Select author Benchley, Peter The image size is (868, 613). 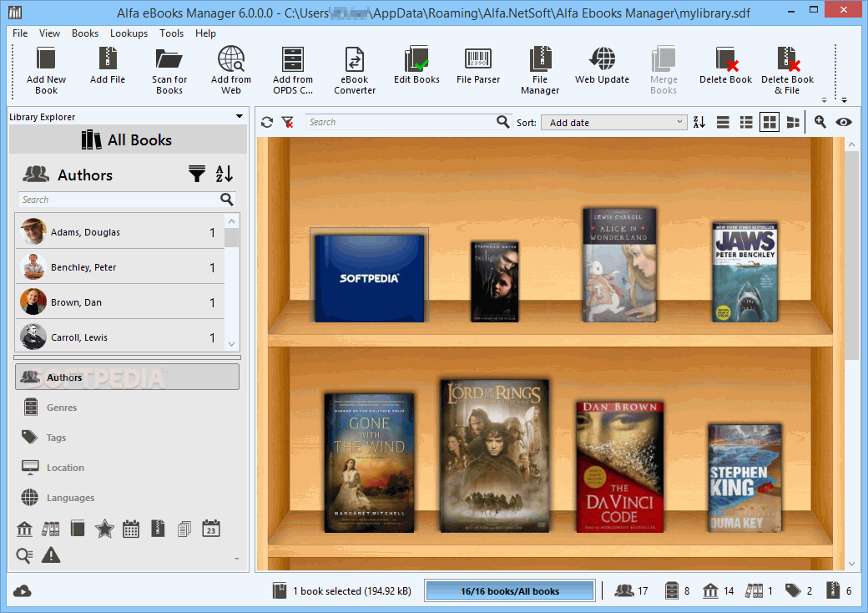point(119,267)
